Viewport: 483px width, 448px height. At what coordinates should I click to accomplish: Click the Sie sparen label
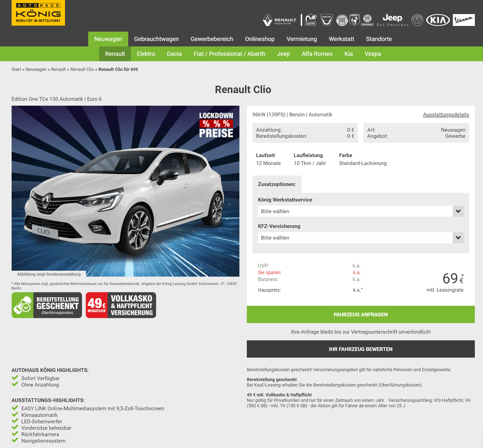[x=270, y=272]
